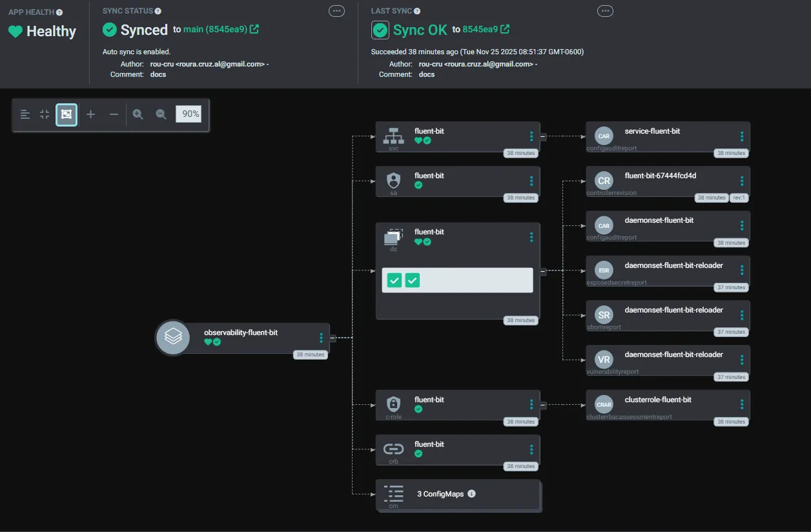Open help icon next to APP HEALTH
The height and width of the screenshot is (532, 811).
click(x=60, y=12)
